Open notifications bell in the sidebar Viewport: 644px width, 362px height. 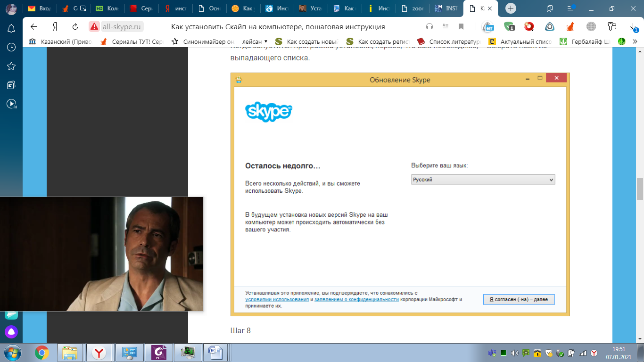11,28
